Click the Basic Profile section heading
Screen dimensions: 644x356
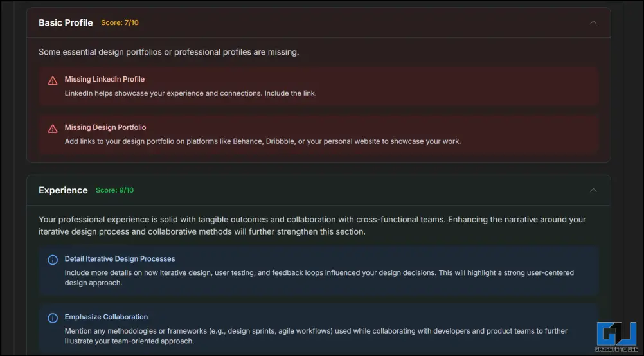(66, 23)
